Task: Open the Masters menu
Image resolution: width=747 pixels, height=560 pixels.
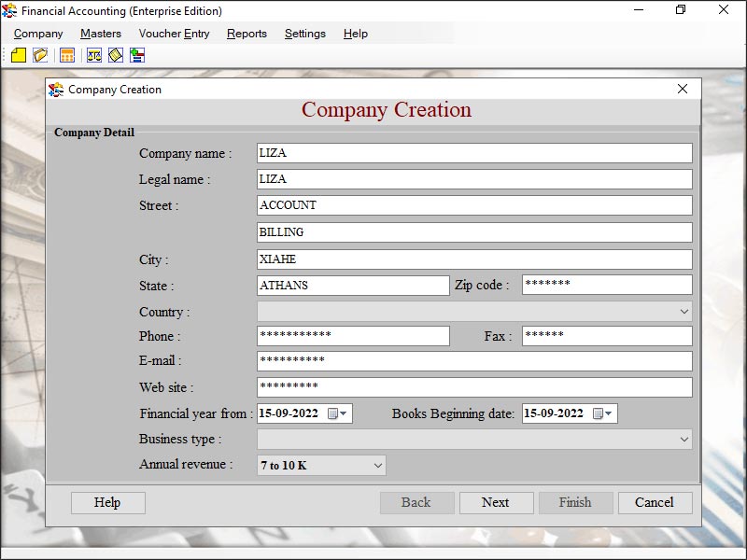Action: pyautogui.click(x=100, y=34)
